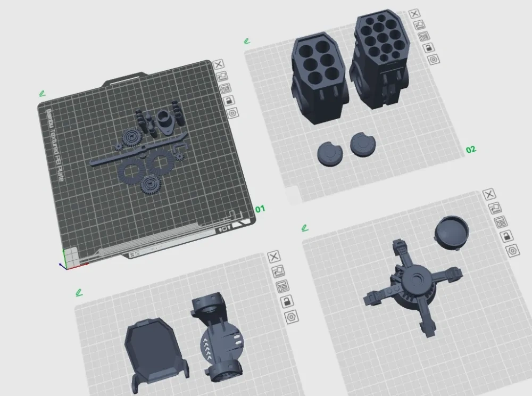The width and height of the screenshot is (532, 396).
Task: Toggle the lock on plate 02
Action: coord(428,47)
